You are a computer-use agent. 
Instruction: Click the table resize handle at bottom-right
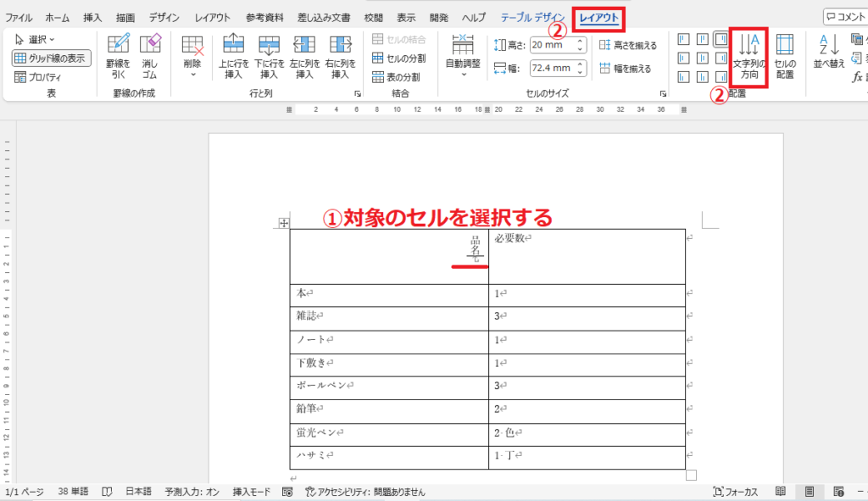pyautogui.click(x=691, y=475)
